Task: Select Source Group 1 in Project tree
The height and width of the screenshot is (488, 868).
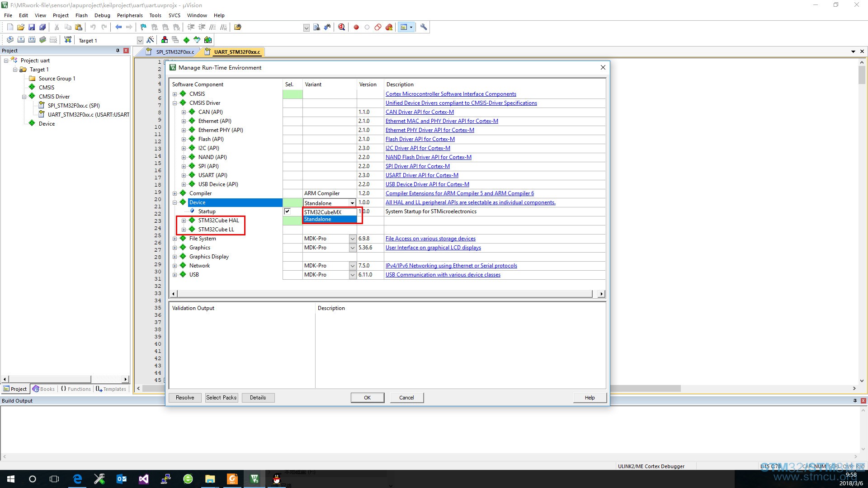Action: click(57, 79)
